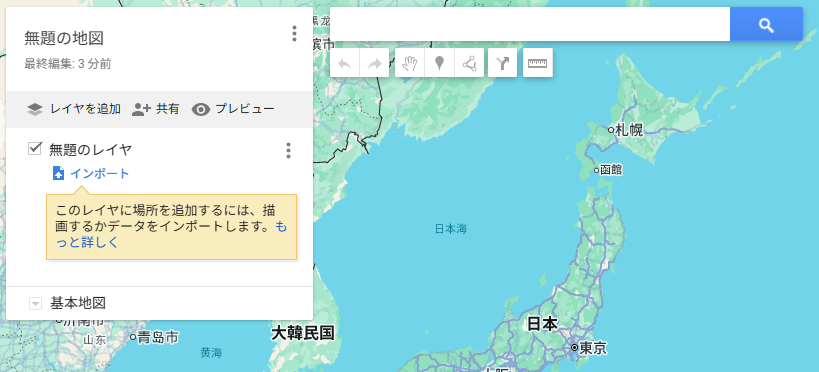819x372 pixels.
Task: Click レイヤを追加 to add a layer
Action: tap(74, 109)
